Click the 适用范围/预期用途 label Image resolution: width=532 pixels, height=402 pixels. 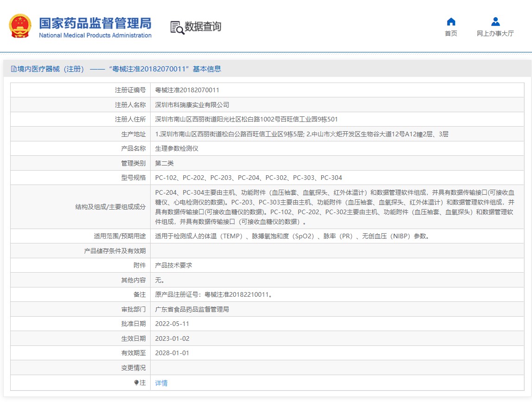pyautogui.click(x=120, y=236)
